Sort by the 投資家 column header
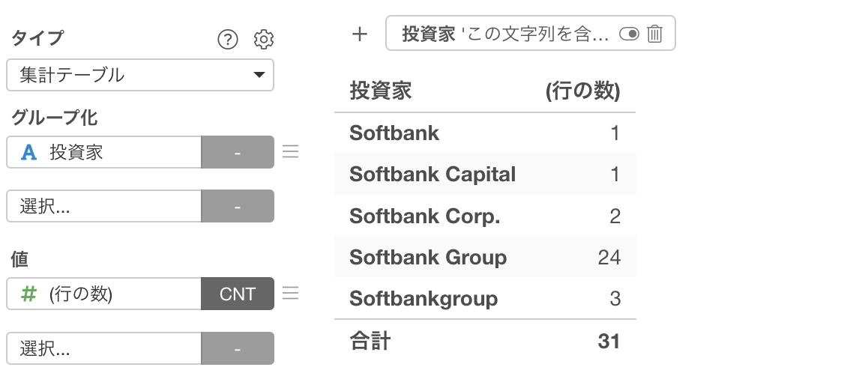The image size is (868, 385). click(x=381, y=91)
